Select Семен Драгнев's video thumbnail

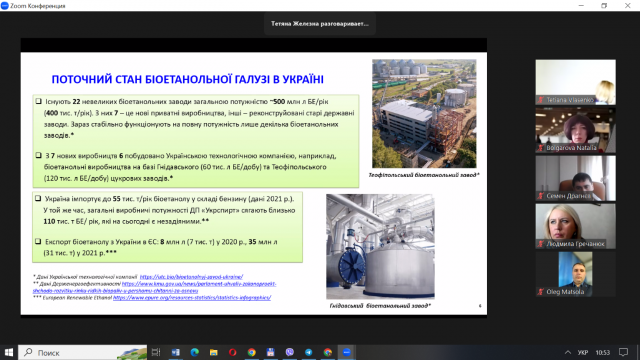(x=576, y=178)
